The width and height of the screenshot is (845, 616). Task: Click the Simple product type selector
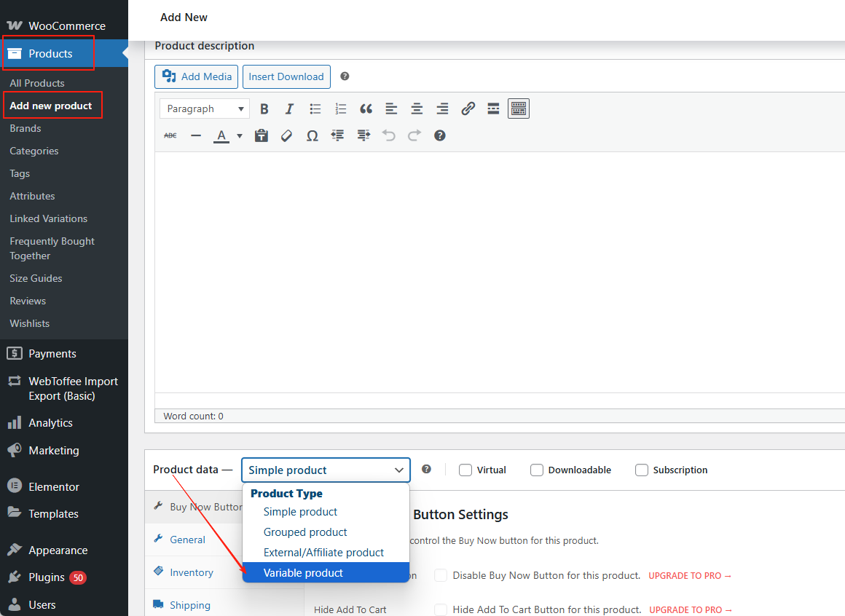pos(326,470)
